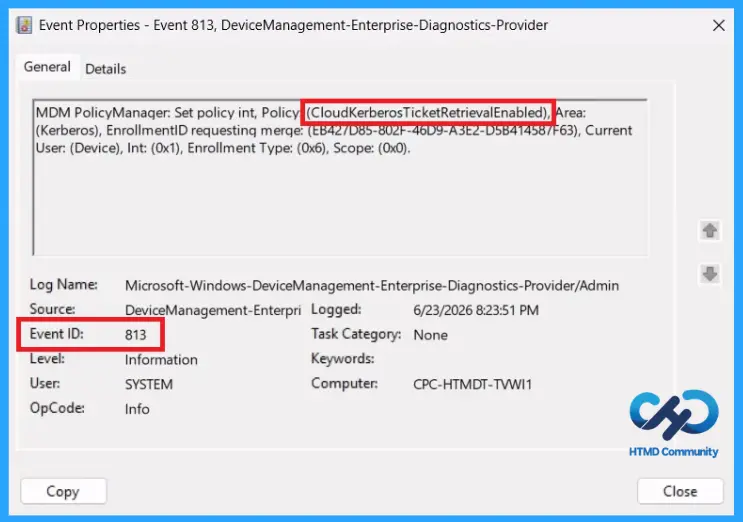The image size is (743, 522).
Task: Click the Event ID value 813
Action: pyautogui.click(x=136, y=335)
